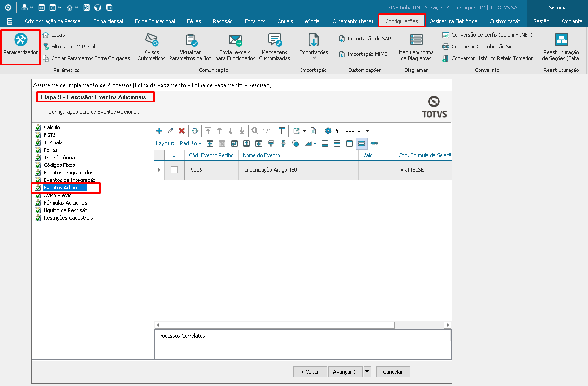Image resolution: width=588 pixels, height=386 pixels.
Task: Expand the row indicator arrow for event 9006
Action: (x=159, y=170)
